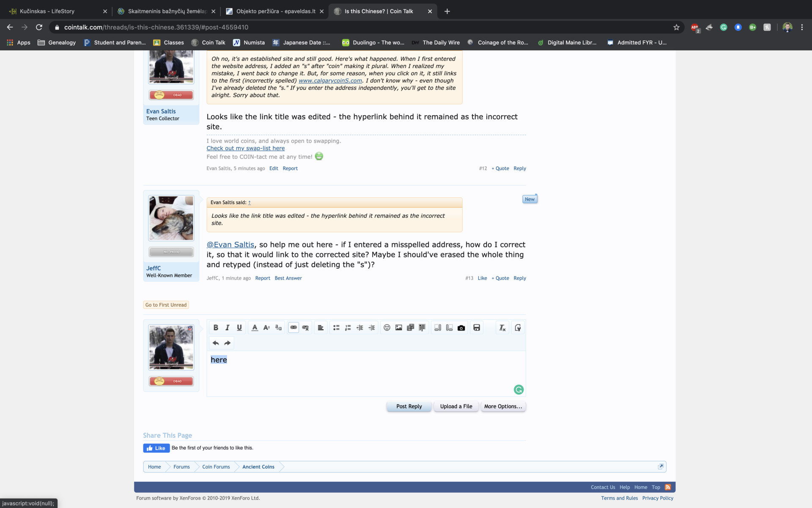
Task: Click the Unlink icon in editor
Action: tap(305, 328)
